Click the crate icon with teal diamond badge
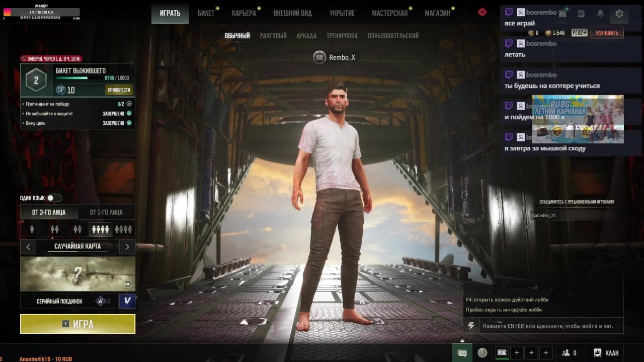This screenshot has height=362, width=644. click(x=562, y=14)
